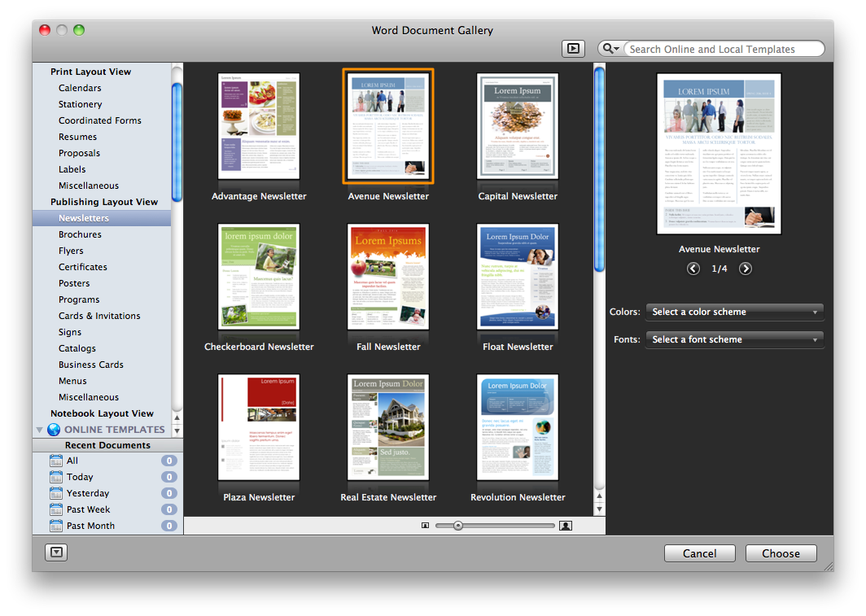
Task: Click the hide-preview pane toggle icon
Action: click(573, 49)
